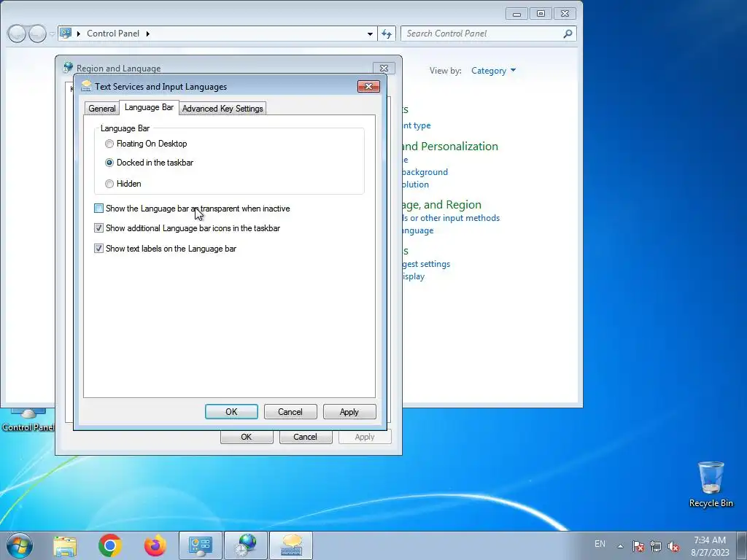Open the Advanced Key Settings tab
The height and width of the screenshot is (560, 747).
222,109
